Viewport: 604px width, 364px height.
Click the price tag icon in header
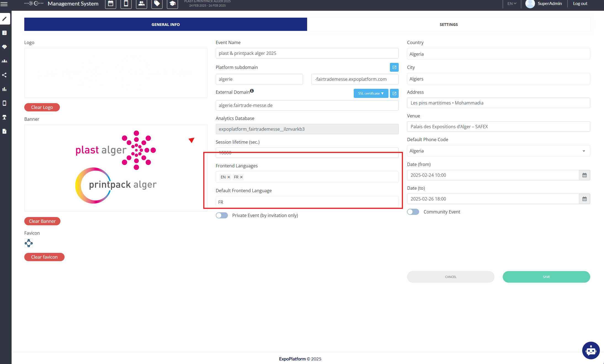(x=157, y=4)
